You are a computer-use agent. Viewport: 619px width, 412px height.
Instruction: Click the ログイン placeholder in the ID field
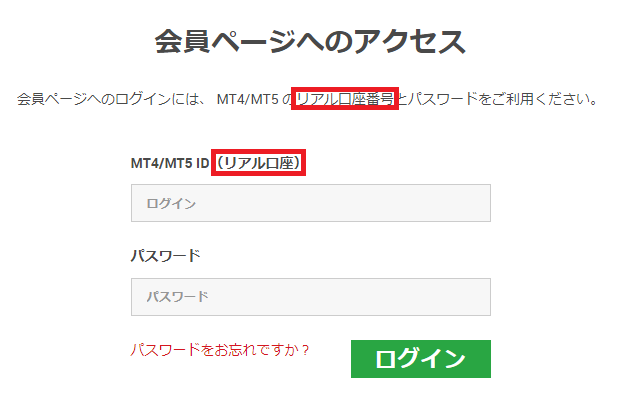(x=171, y=203)
